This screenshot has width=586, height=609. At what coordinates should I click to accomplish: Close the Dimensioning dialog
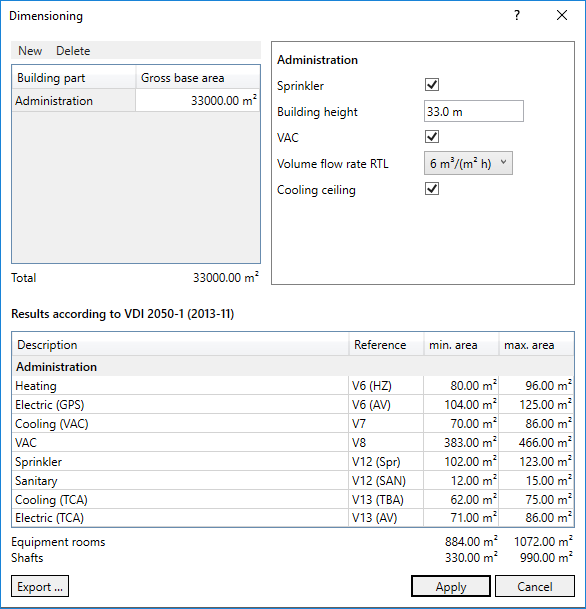pos(562,16)
